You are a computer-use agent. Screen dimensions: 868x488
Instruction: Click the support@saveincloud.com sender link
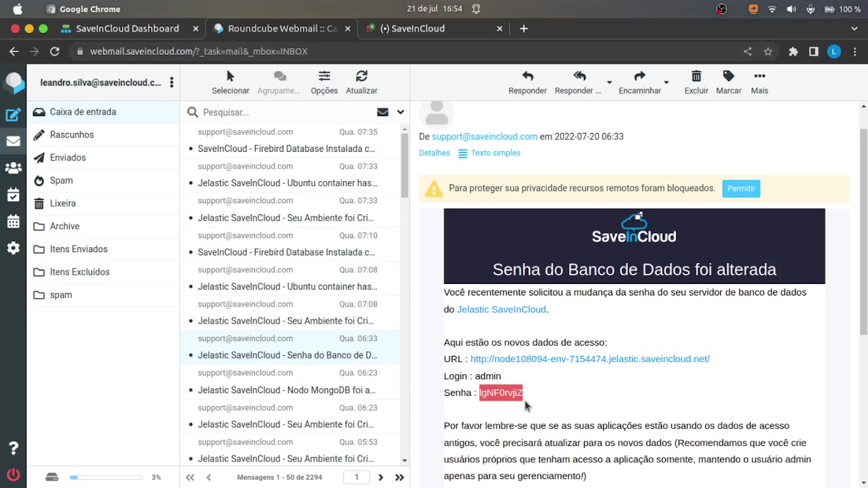(x=485, y=136)
